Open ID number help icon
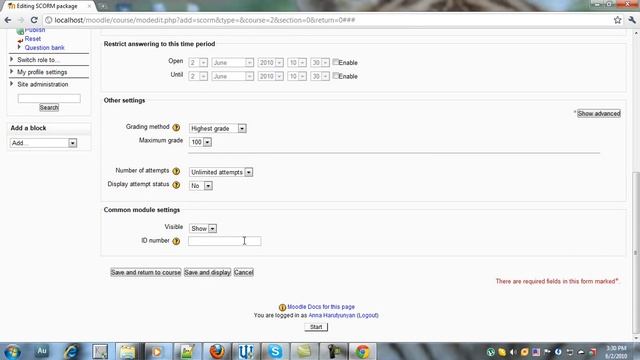 (x=176, y=241)
